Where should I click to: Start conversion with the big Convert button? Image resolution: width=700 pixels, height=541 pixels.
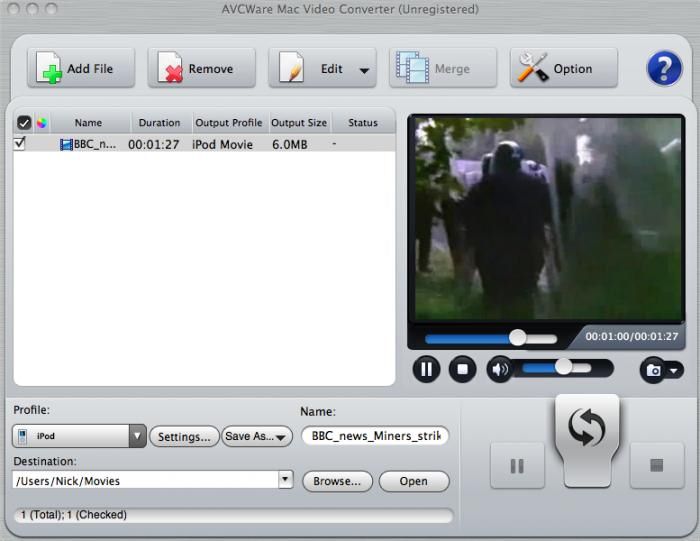(587, 440)
